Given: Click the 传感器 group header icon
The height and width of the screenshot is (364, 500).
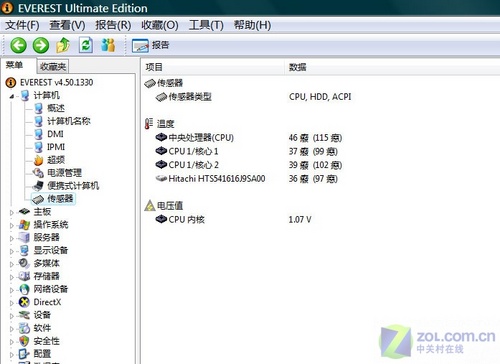Looking at the screenshot, I should pos(150,83).
